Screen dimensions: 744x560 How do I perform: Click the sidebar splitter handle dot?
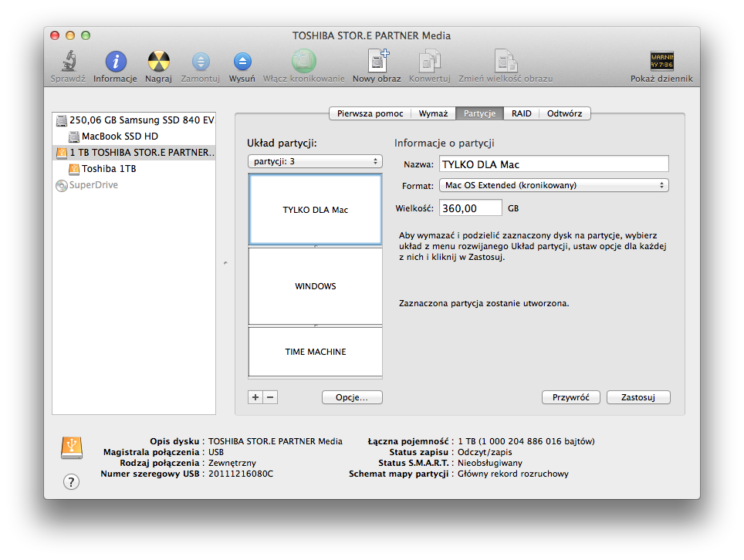(225, 263)
